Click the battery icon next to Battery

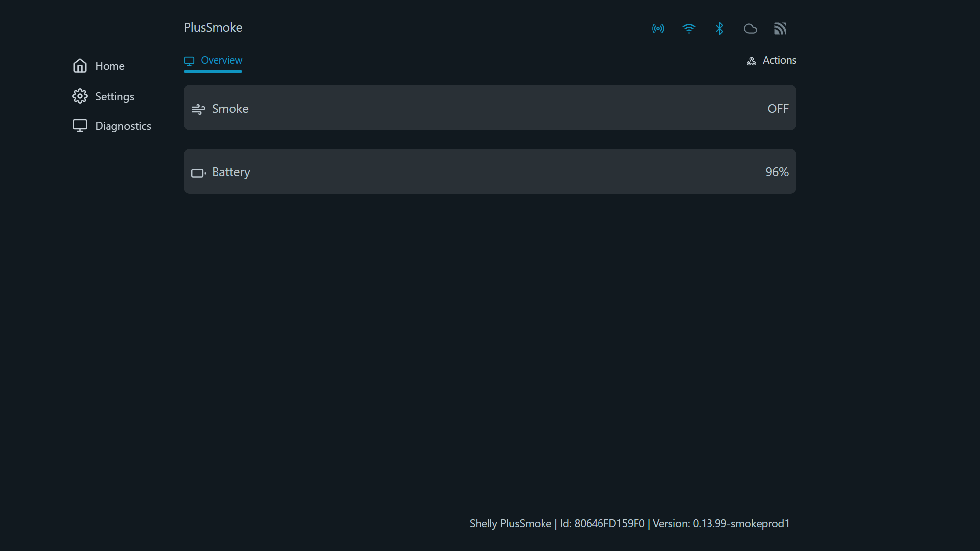point(198,172)
